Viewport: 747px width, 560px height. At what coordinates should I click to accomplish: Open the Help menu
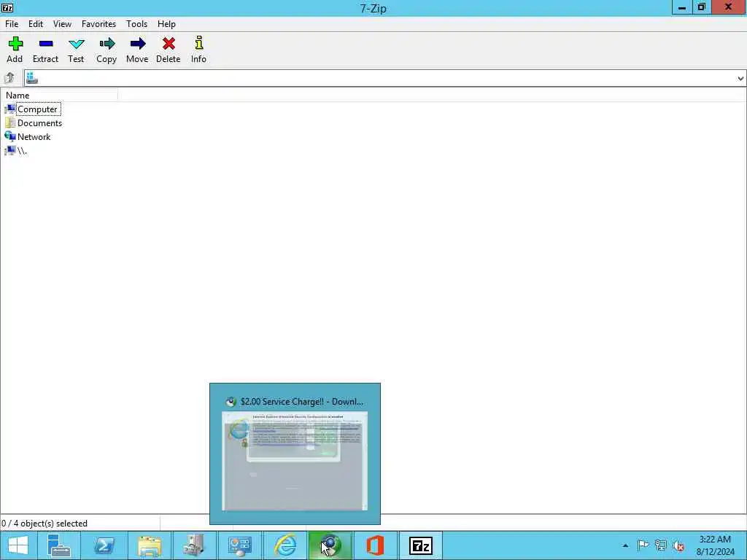[166, 24]
